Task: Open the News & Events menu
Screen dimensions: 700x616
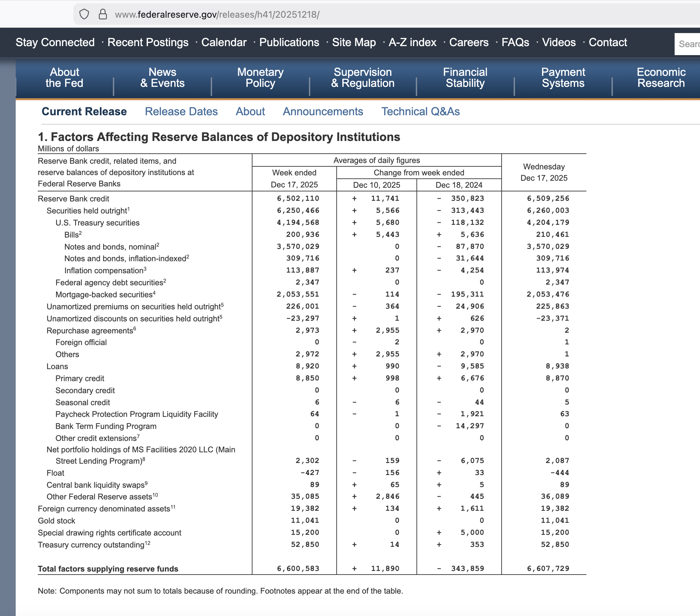Action: 162,78
